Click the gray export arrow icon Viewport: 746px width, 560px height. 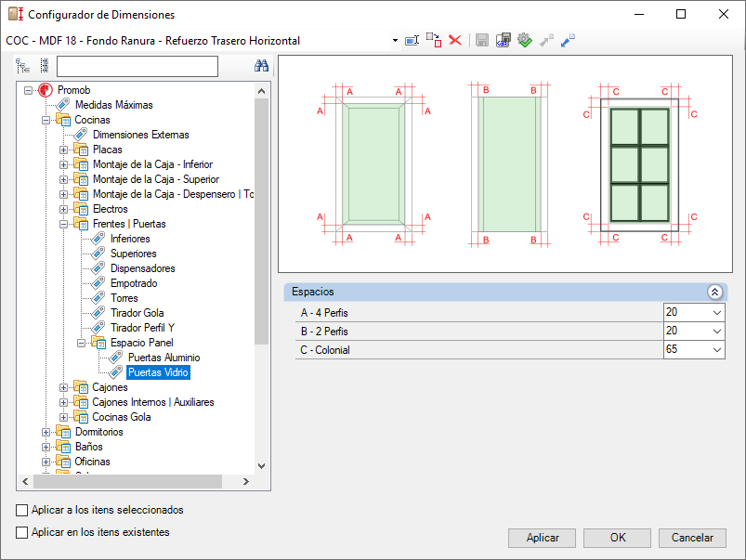546,40
